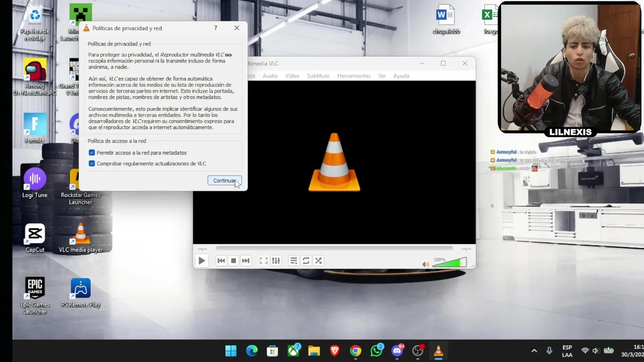Select the Epic Games Launcher desktop icon
The image size is (644, 362).
click(35, 296)
